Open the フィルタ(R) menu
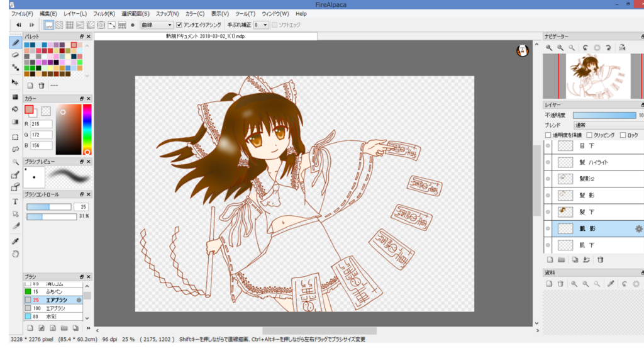The height and width of the screenshot is (358, 644). (104, 14)
